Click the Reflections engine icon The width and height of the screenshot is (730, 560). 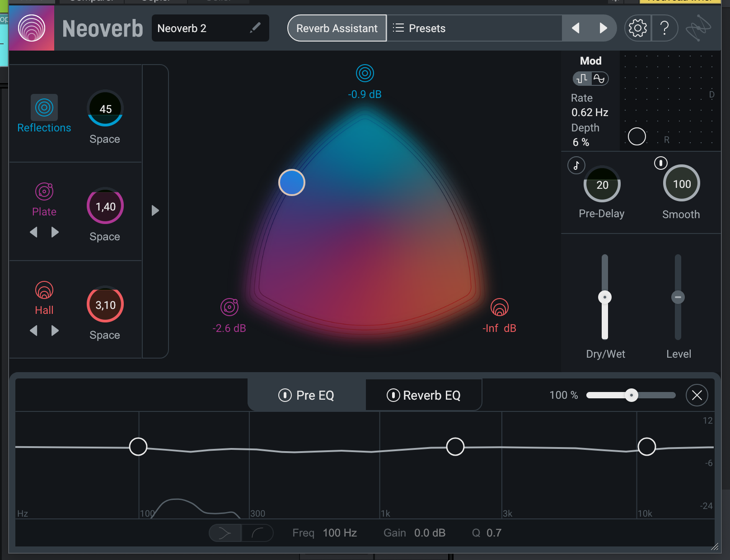pos(44,107)
